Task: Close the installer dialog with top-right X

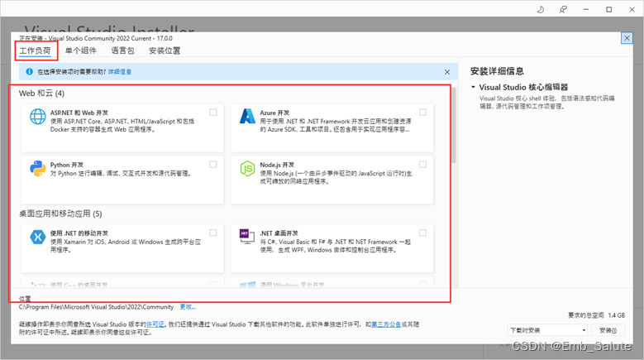Action: [x=627, y=38]
